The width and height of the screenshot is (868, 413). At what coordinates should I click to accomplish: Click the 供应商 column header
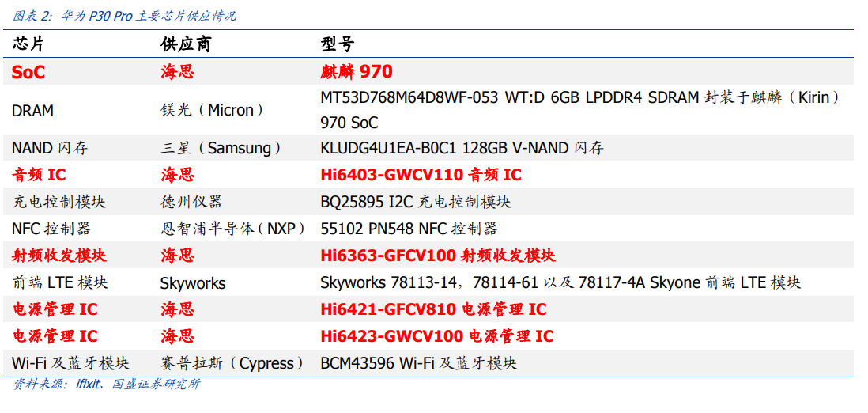pyautogui.click(x=186, y=44)
